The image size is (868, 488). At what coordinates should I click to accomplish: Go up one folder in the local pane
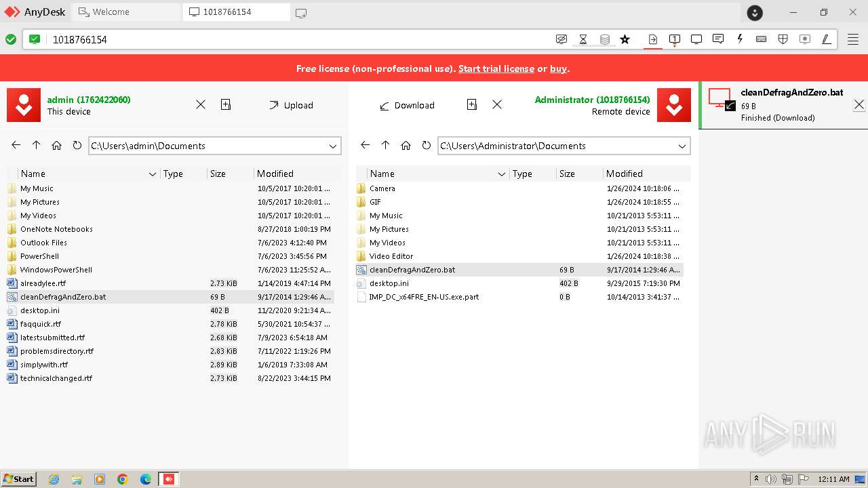[x=37, y=145]
